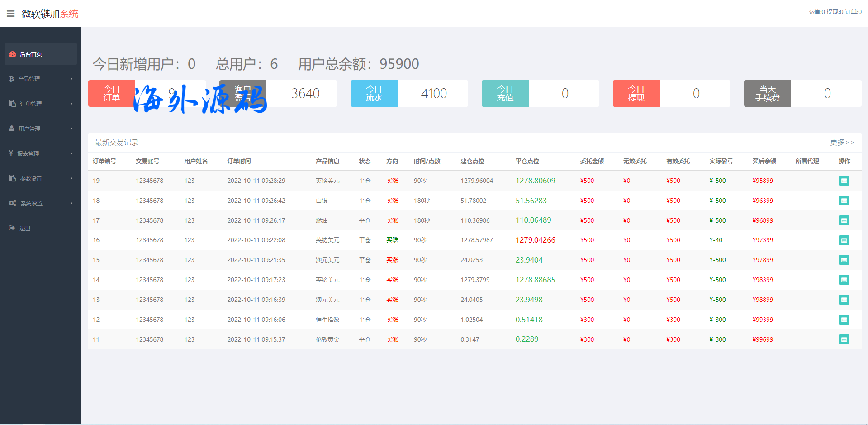Open the detail icon for order 16

click(x=844, y=240)
